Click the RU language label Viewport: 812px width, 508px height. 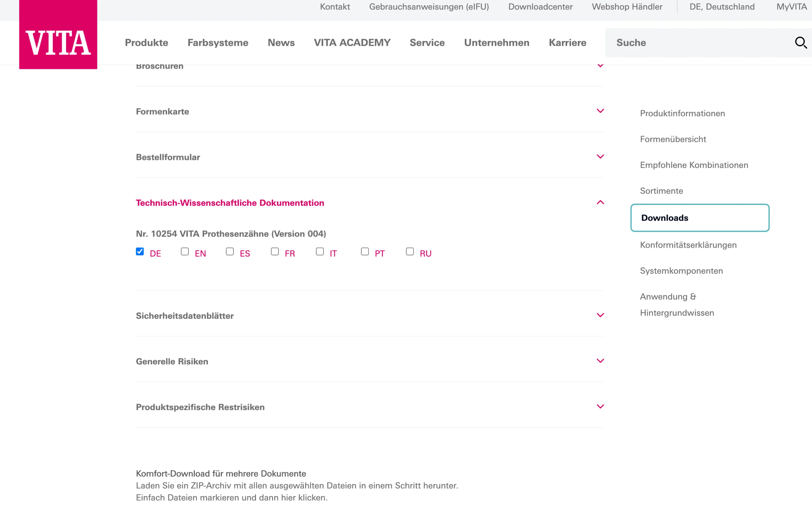pos(425,254)
